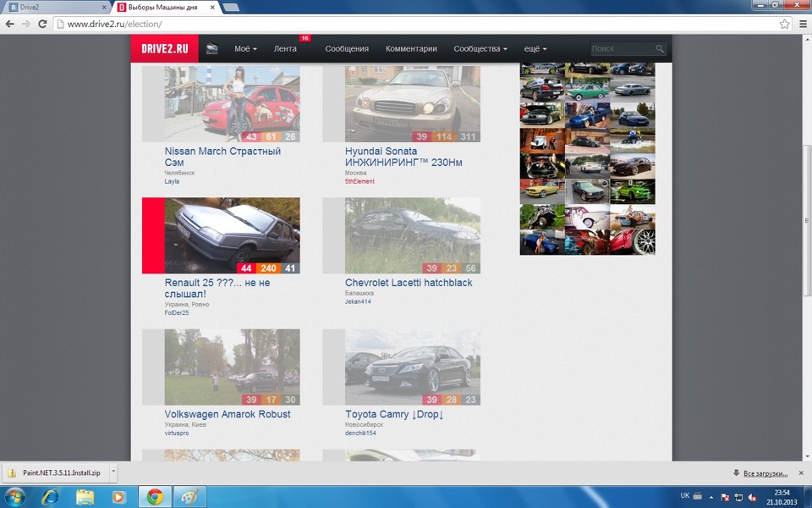
Task: Switch to the Drive2 VK browser tab
Action: coord(56,8)
